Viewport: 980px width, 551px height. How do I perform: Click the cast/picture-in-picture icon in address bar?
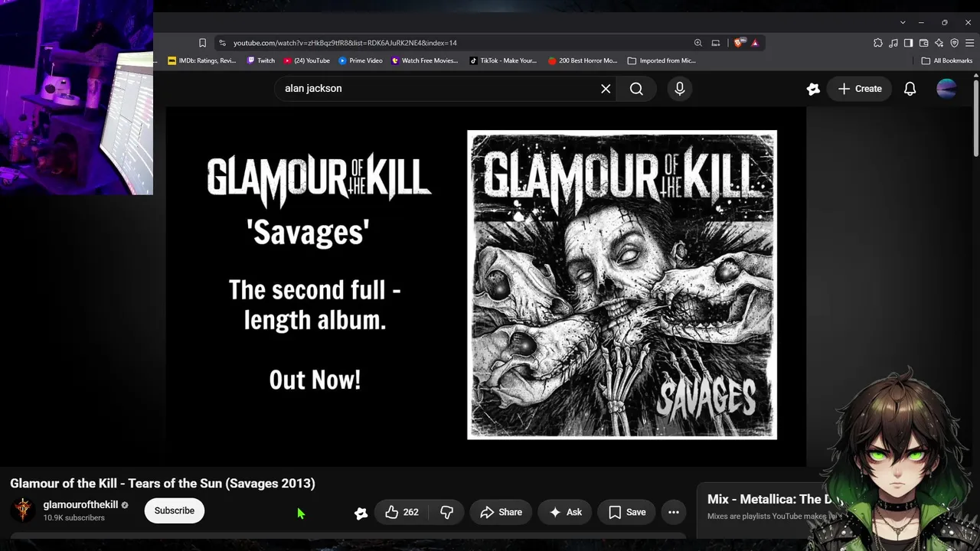pos(716,43)
